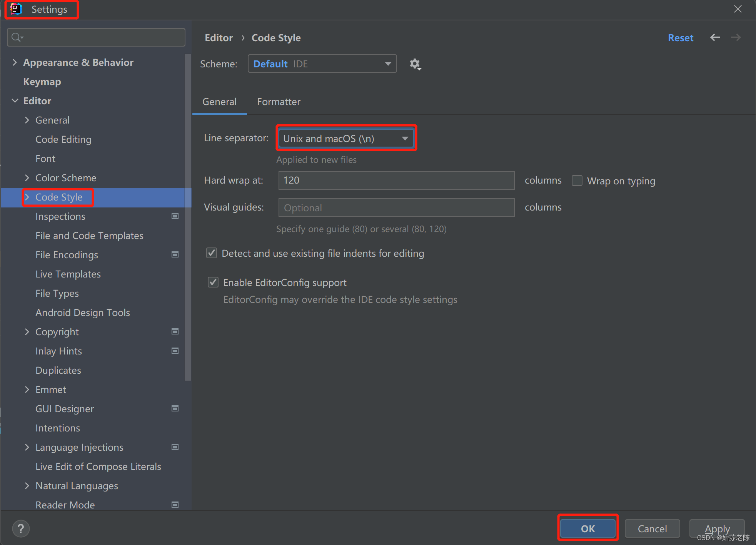Click the Editor breadcrumb
The height and width of the screenshot is (545, 756).
point(219,38)
